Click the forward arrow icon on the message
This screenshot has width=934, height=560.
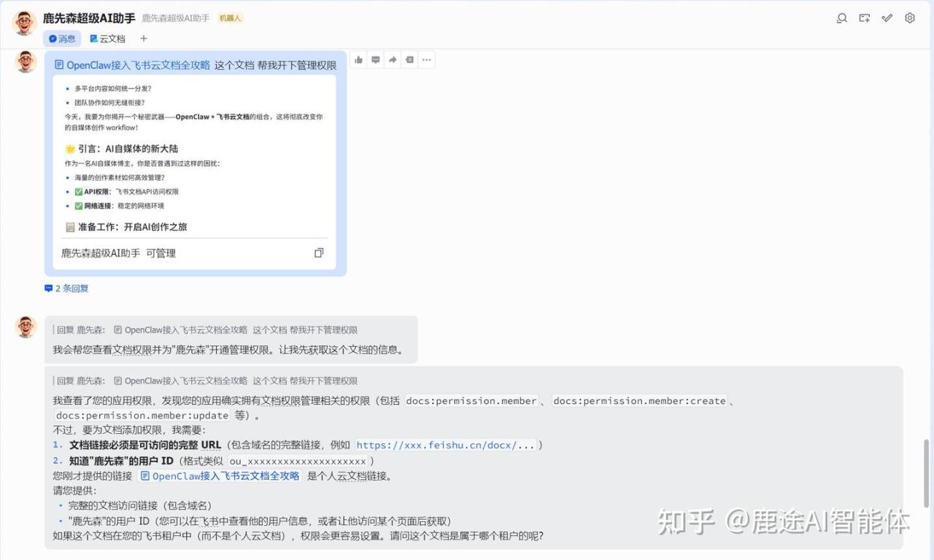[x=393, y=60]
